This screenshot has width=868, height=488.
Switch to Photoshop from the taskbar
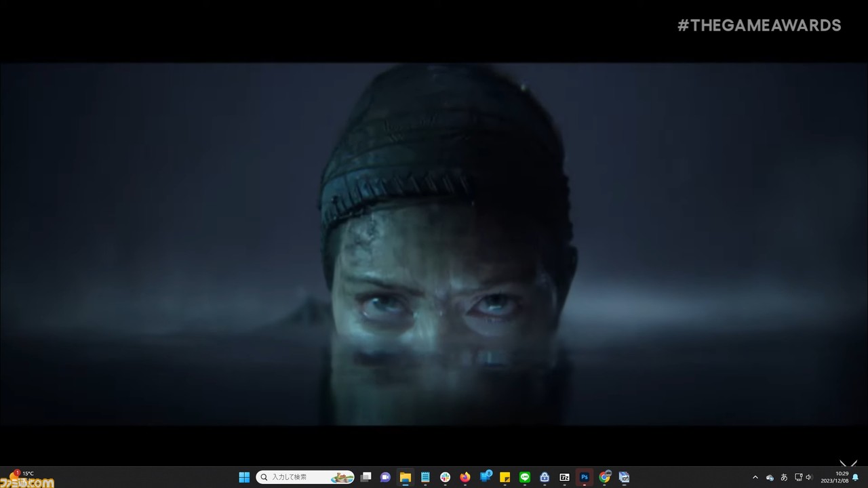pyautogui.click(x=584, y=477)
